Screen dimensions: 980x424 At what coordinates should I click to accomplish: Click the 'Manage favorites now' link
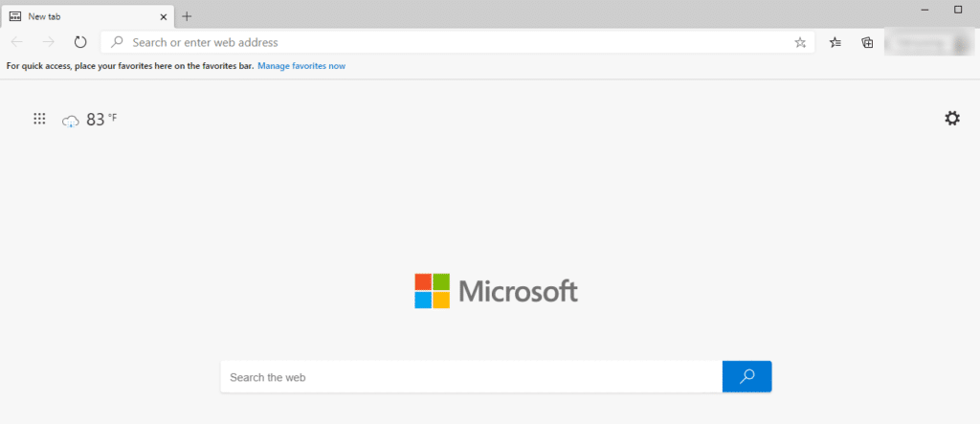[x=301, y=66]
